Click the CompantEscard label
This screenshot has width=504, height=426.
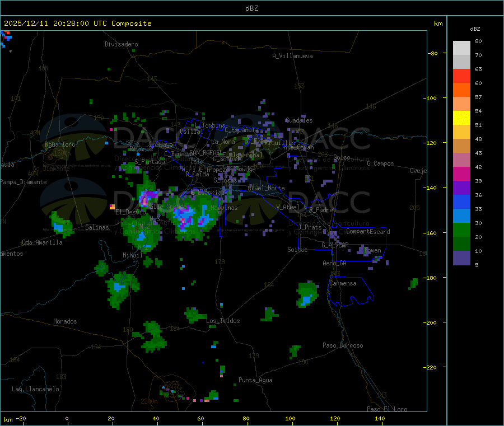click(x=368, y=231)
